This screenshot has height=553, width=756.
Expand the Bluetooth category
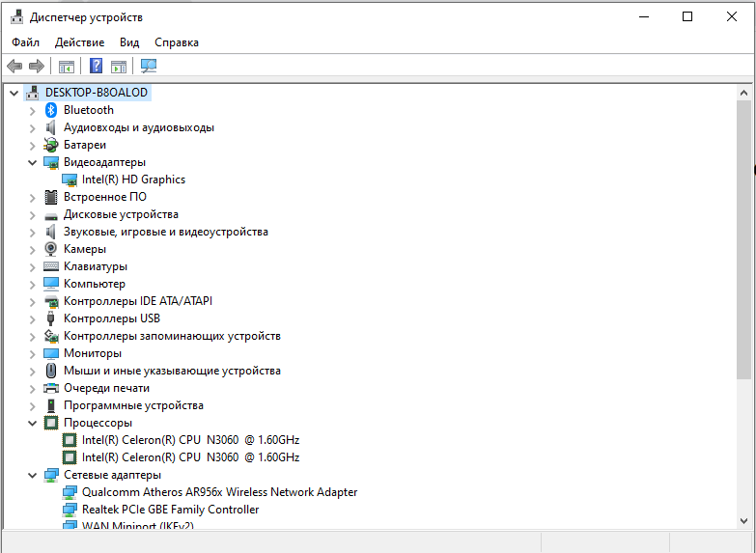(32, 110)
